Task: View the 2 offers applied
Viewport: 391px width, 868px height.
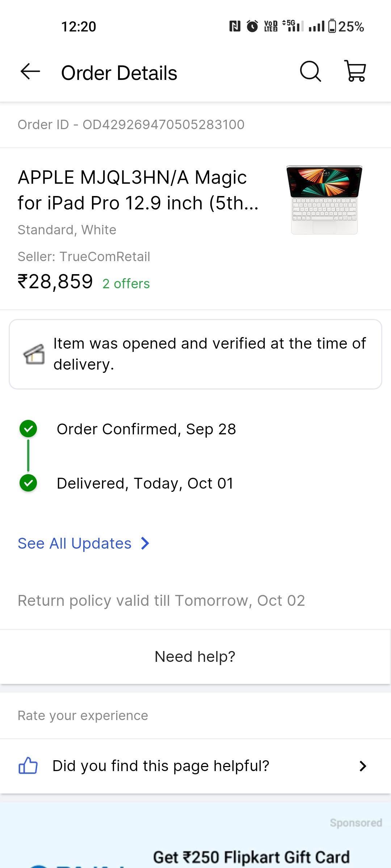Action: click(x=126, y=284)
